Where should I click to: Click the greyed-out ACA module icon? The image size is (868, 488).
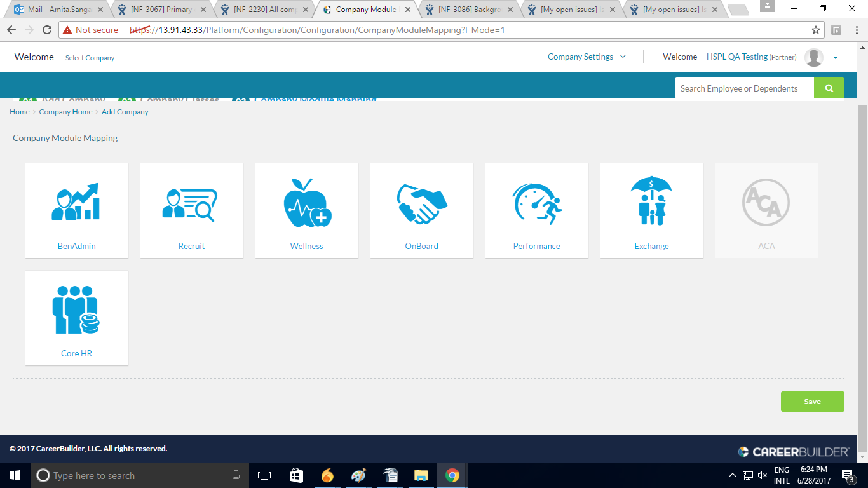coord(766,203)
